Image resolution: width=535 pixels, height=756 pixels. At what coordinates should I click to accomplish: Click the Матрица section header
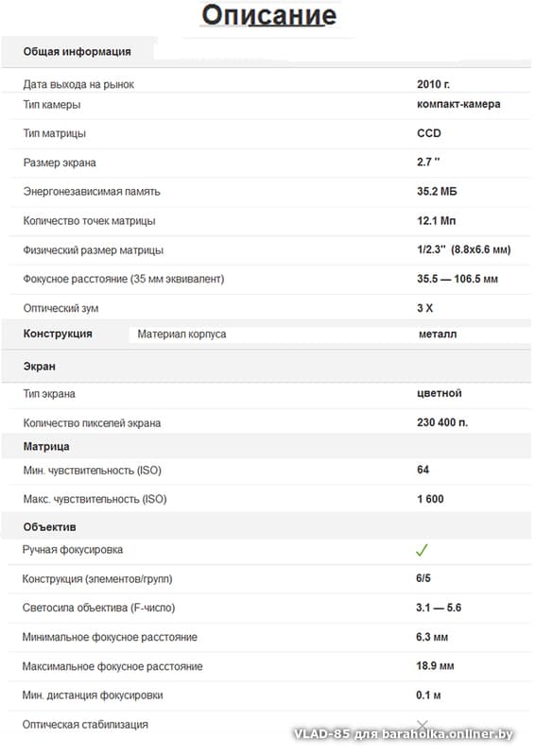46,446
